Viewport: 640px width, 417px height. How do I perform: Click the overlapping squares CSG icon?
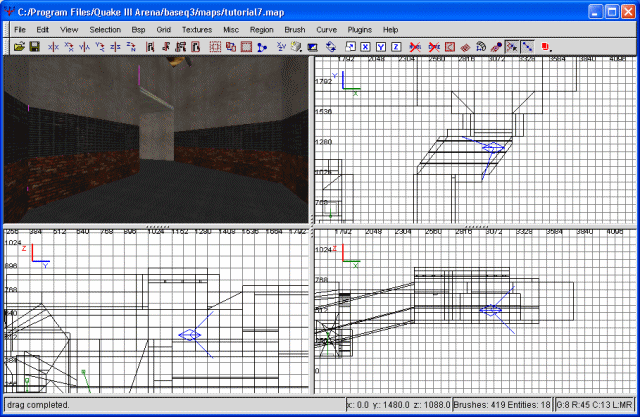[x=231, y=47]
